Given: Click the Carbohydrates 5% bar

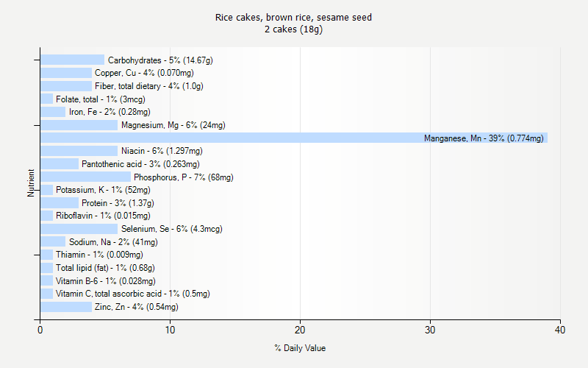Looking at the screenshot, I should pyautogui.click(x=72, y=60).
